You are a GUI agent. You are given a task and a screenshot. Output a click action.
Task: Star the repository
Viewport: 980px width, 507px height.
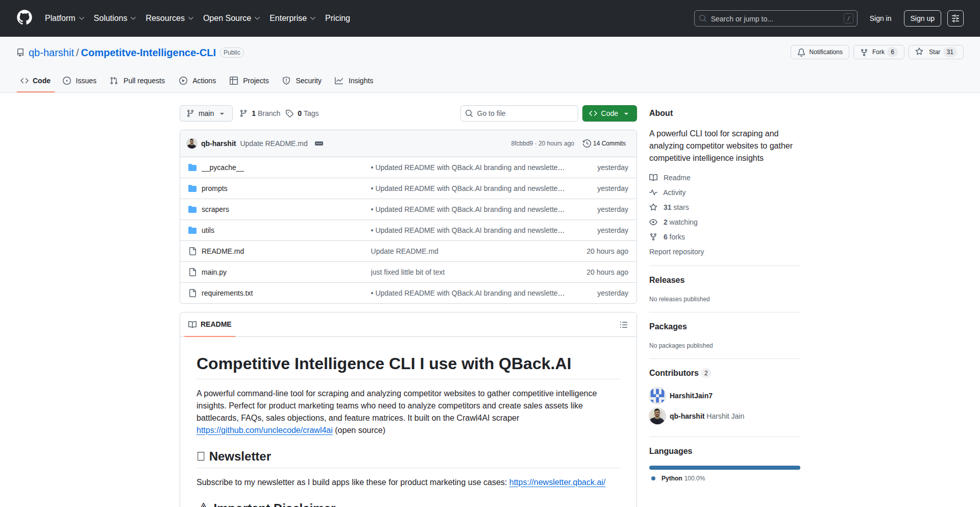[x=936, y=52]
